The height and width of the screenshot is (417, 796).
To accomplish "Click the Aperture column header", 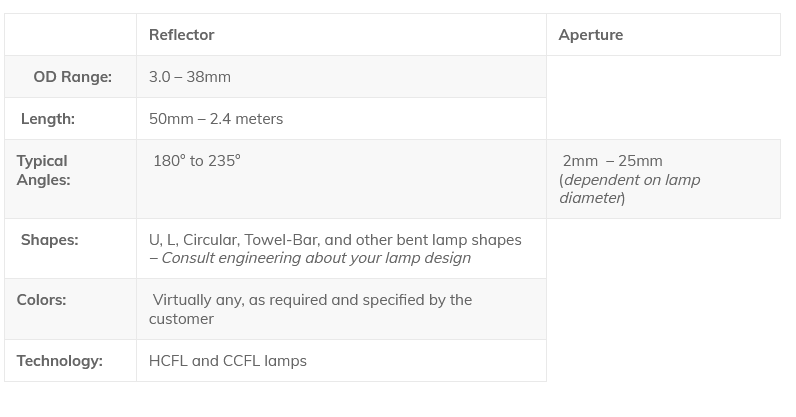I will 591,35.
